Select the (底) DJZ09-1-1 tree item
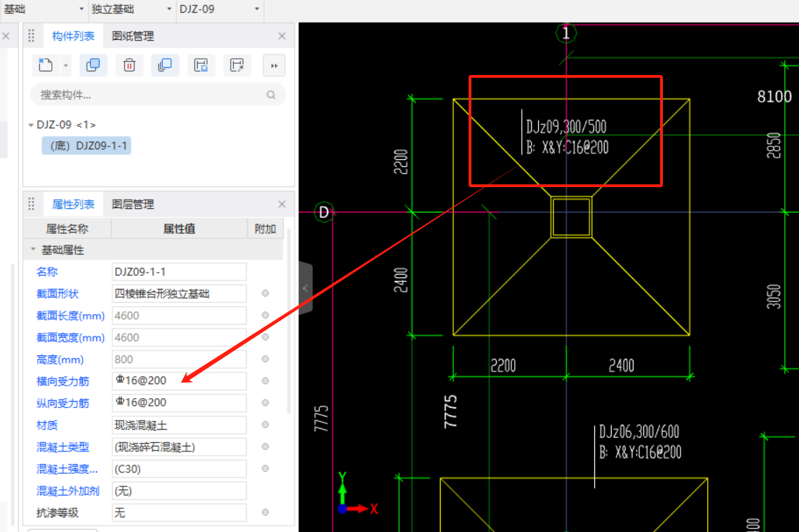 point(88,146)
